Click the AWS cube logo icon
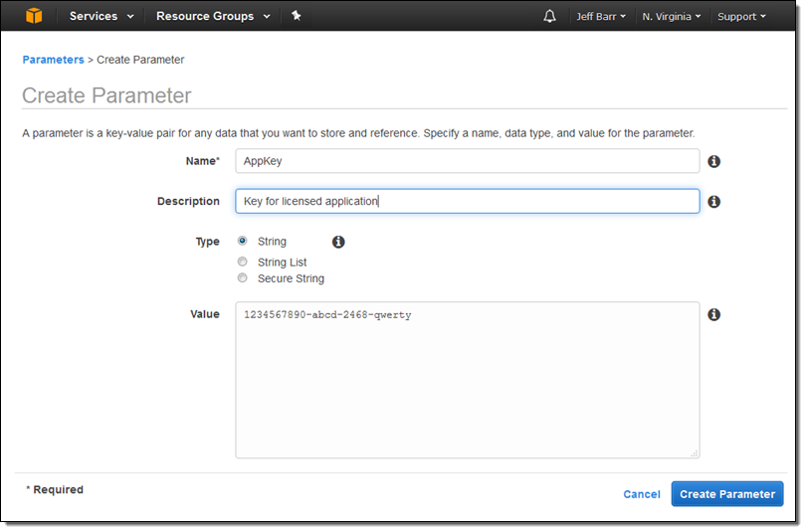806x532 pixels. pos(35,16)
